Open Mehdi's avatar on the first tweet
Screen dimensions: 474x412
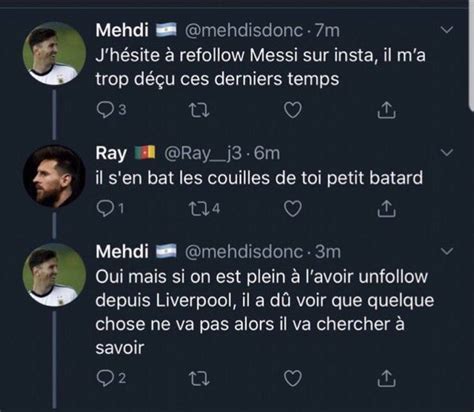coord(54,53)
